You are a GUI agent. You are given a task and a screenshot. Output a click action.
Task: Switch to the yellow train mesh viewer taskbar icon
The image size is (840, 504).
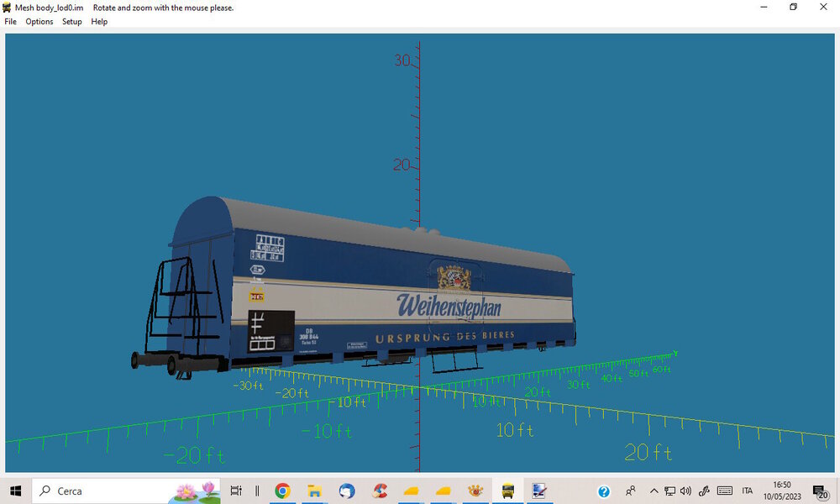click(508, 491)
